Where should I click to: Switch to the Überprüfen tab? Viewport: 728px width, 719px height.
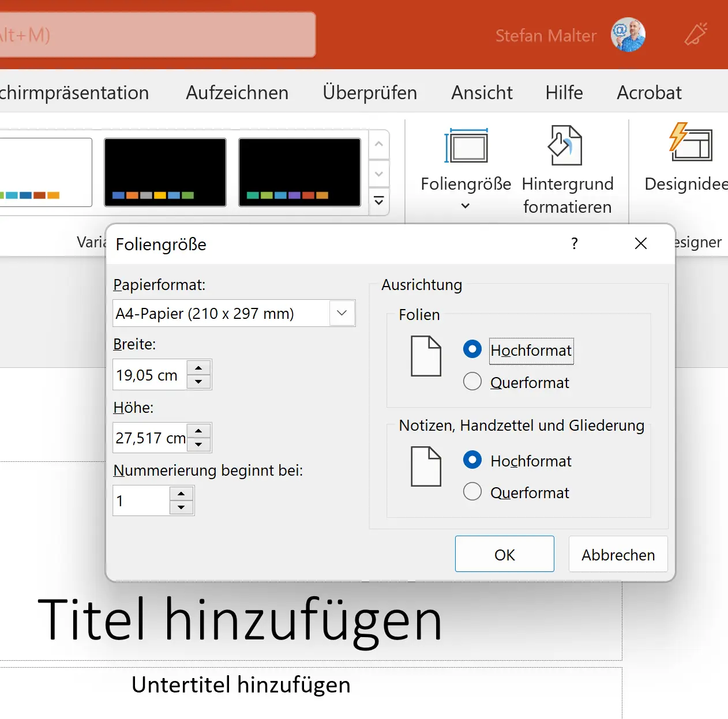[370, 92]
